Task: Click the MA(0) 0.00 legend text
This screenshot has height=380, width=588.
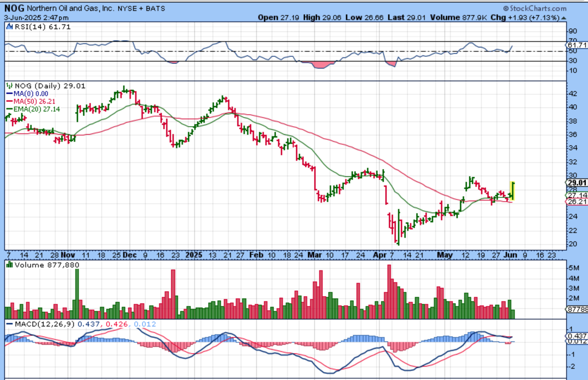Action: pos(31,94)
